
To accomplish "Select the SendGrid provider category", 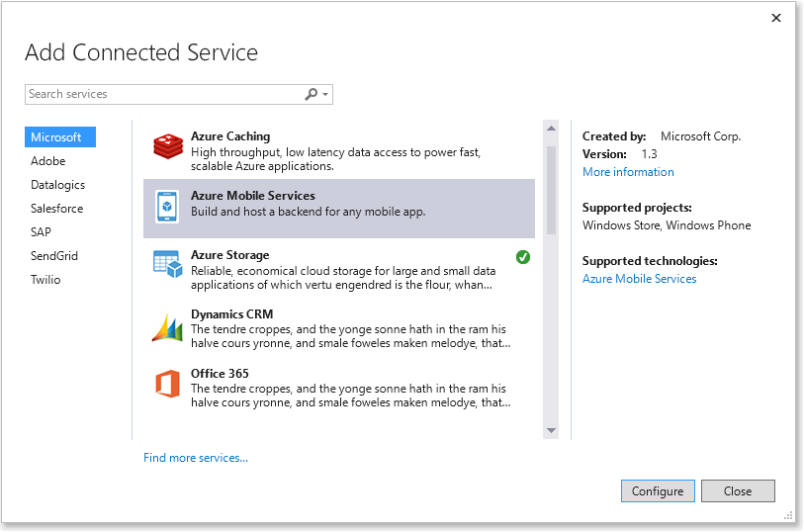I will pyautogui.click(x=54, y=255).
